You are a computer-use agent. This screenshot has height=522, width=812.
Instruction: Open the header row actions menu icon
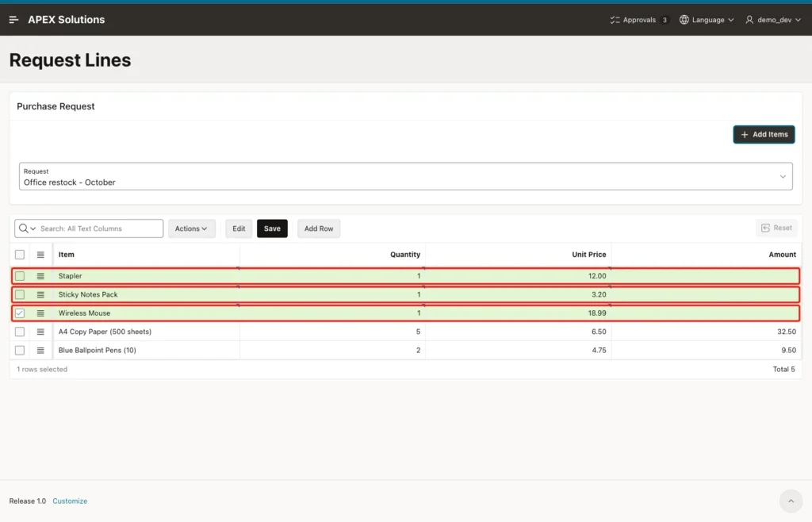pos(40,255)
